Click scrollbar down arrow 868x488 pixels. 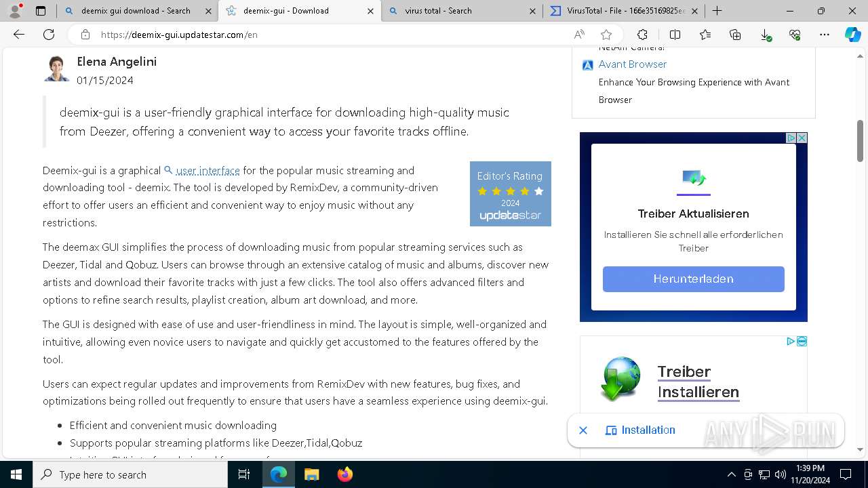point(860,449)
